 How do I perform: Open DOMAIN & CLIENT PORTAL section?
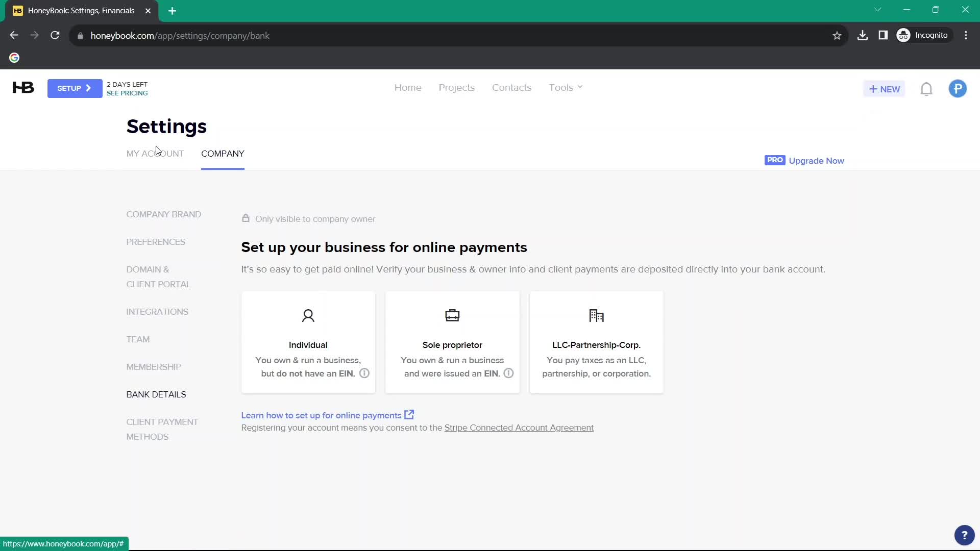[158, 277]
